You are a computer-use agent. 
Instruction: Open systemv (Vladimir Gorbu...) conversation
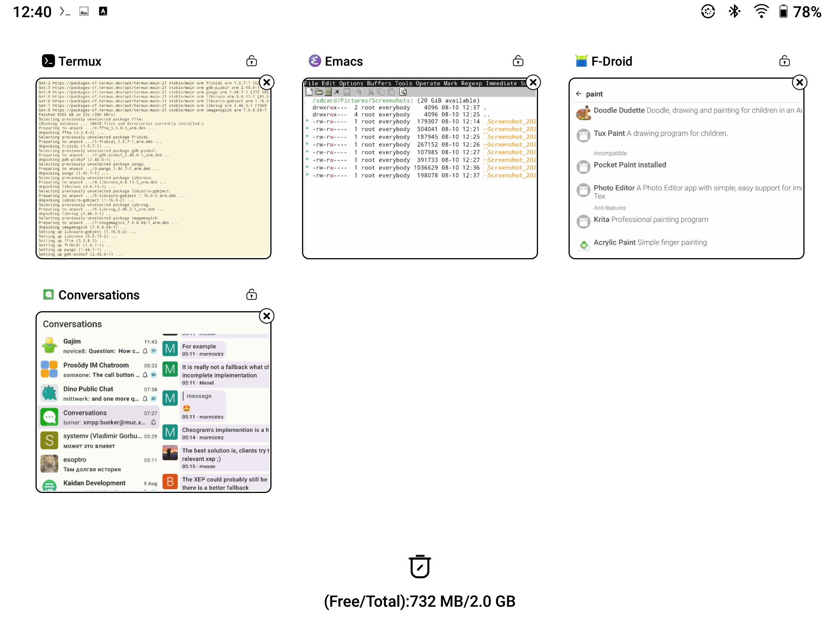[99, 441]
